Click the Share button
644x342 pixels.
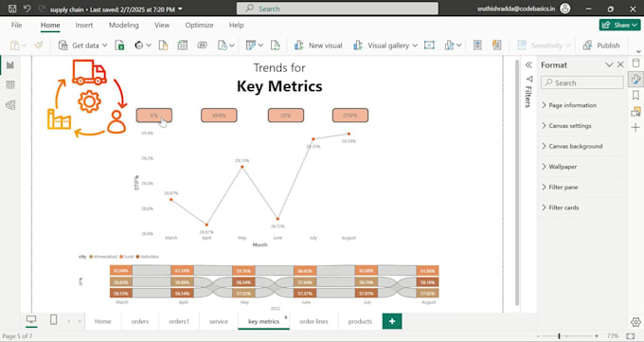click(x=619, y=25)
